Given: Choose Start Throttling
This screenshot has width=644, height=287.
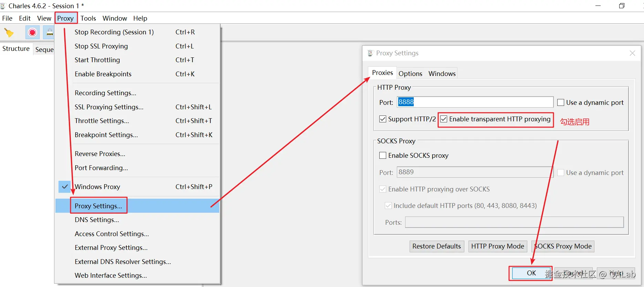Looking at the screenshot, I should [137, 60].
